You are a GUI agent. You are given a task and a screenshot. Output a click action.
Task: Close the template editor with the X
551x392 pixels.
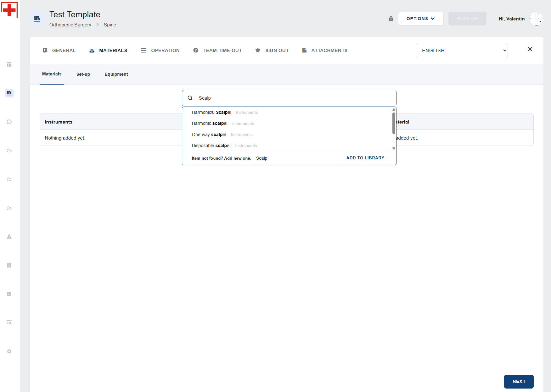click(530, 49)
